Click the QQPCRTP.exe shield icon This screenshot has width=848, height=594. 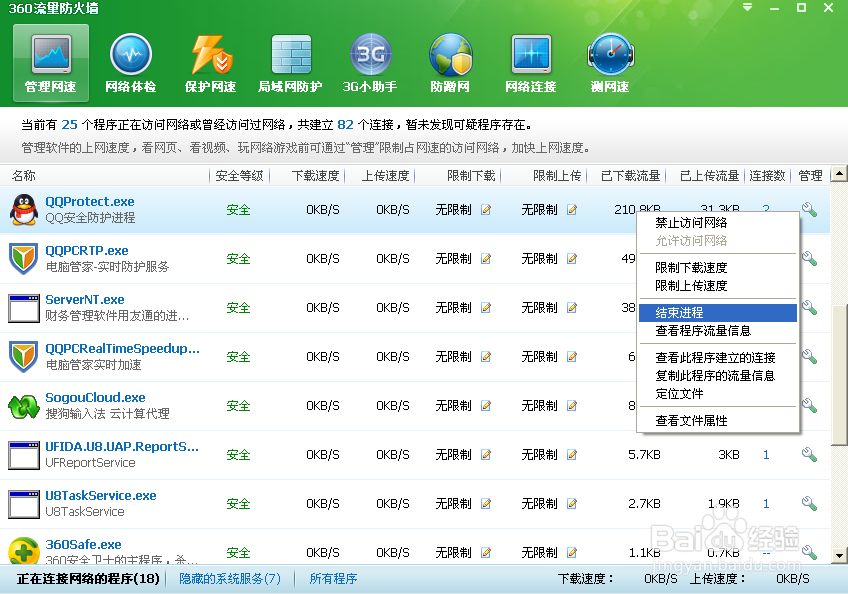[x=23, y=259]
